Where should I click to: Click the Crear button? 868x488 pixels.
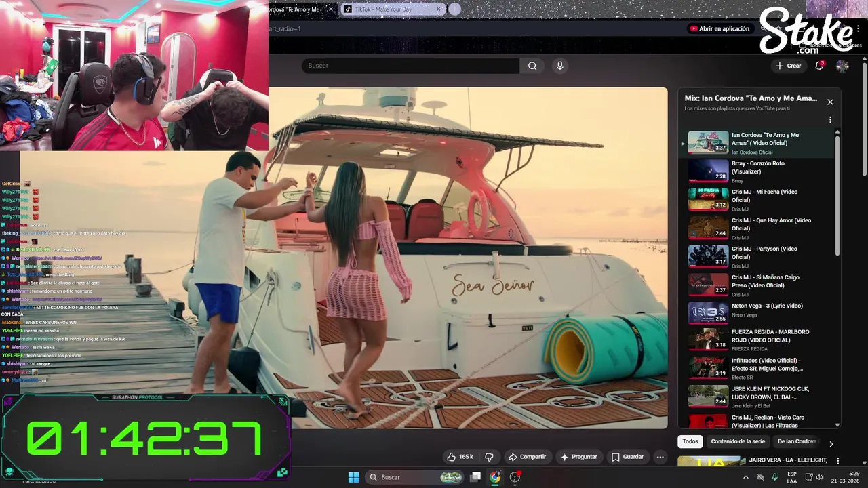tap(789, 66)
